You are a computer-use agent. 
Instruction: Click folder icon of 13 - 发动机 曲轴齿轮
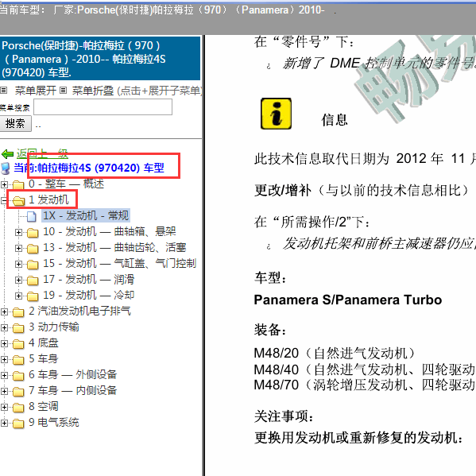[x=33, y=248]
